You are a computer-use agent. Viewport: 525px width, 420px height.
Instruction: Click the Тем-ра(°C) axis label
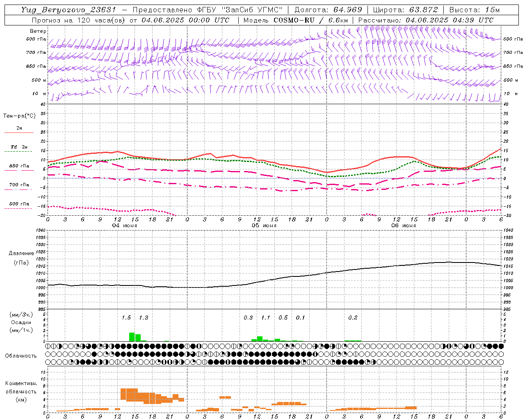coord(19,116)
